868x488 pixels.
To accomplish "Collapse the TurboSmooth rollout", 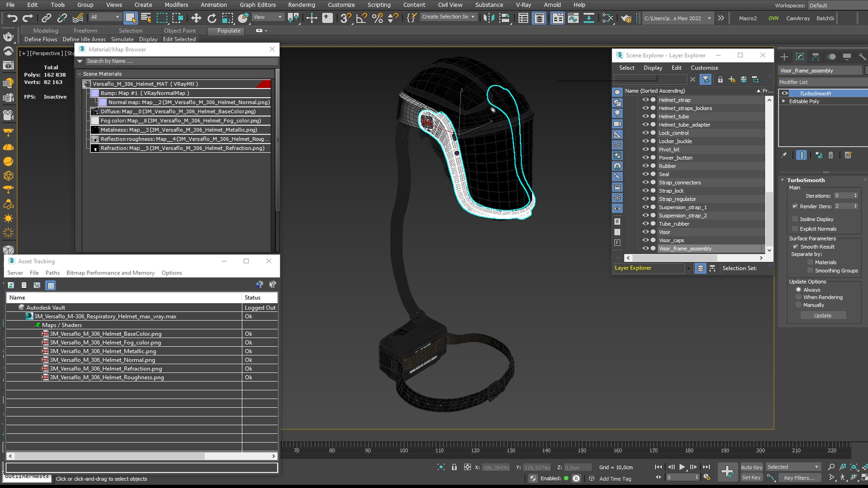I will (783, 180).
